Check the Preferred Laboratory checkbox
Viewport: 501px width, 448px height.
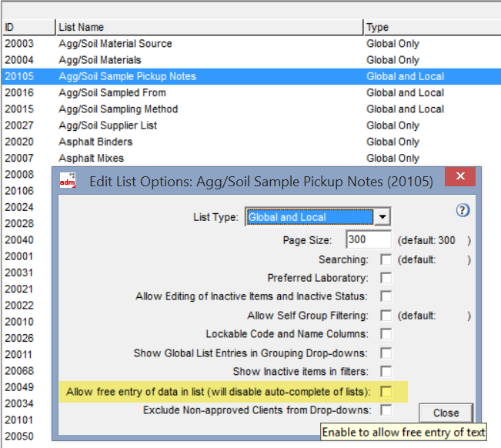click(386, 278)
